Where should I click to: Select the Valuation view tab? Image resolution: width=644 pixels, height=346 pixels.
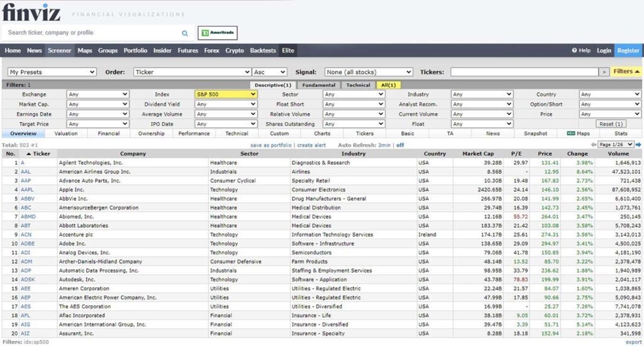click(65, 133)
